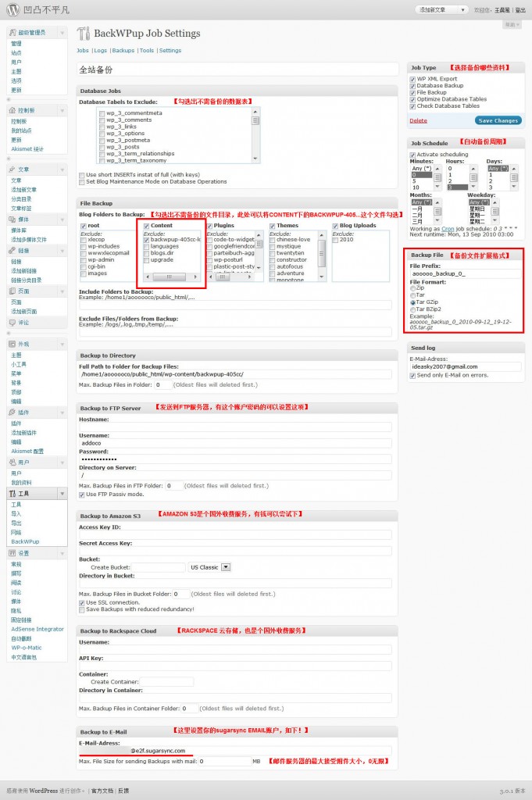Image resolution: width=532 pixels, height=800 pixels.
Task: Open the Backups tab link
Action: 123,51
